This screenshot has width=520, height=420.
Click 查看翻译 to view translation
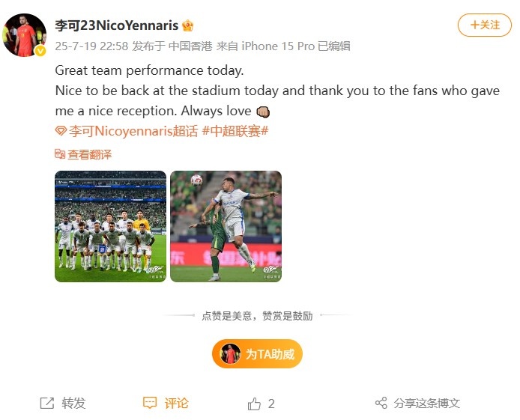pyautogui.click(x=90, y=154)
